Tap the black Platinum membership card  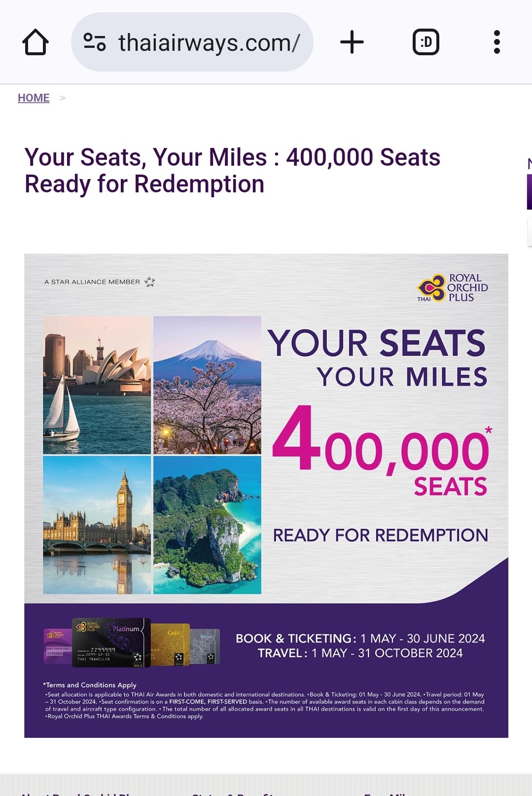tap(111, 642)
